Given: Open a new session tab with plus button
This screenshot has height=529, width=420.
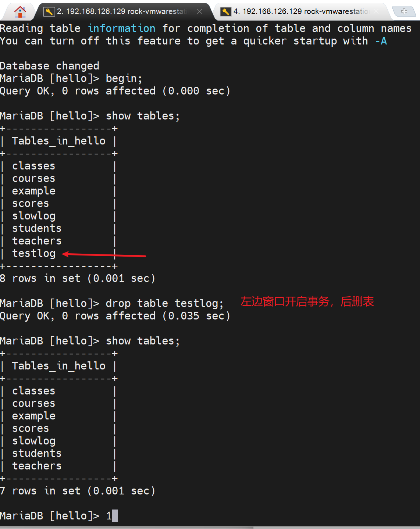Looking at the screenshot, I should pyautogui.click(x=404, y=11).
